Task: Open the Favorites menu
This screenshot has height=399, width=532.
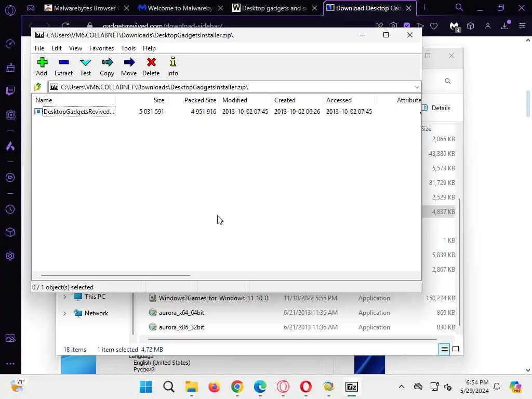Action: pos(101,48)
